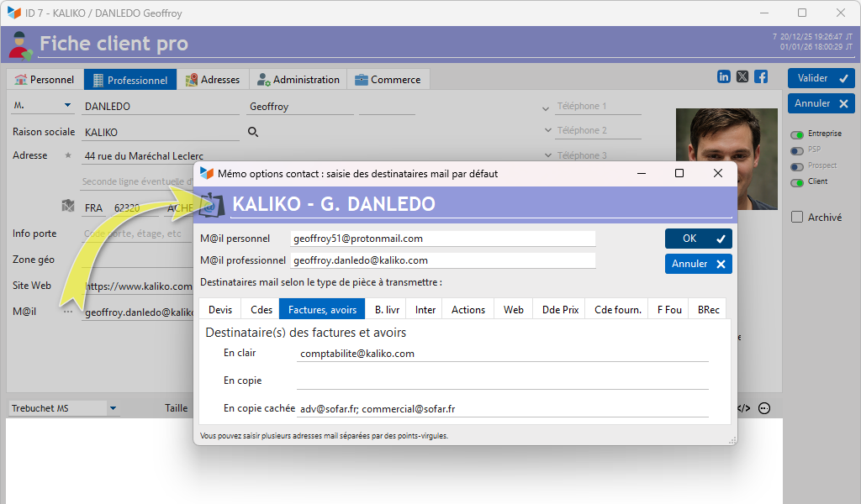861x504 pixels.
Task: Click the star icon next to Adresse
Action: coord(68,155)
